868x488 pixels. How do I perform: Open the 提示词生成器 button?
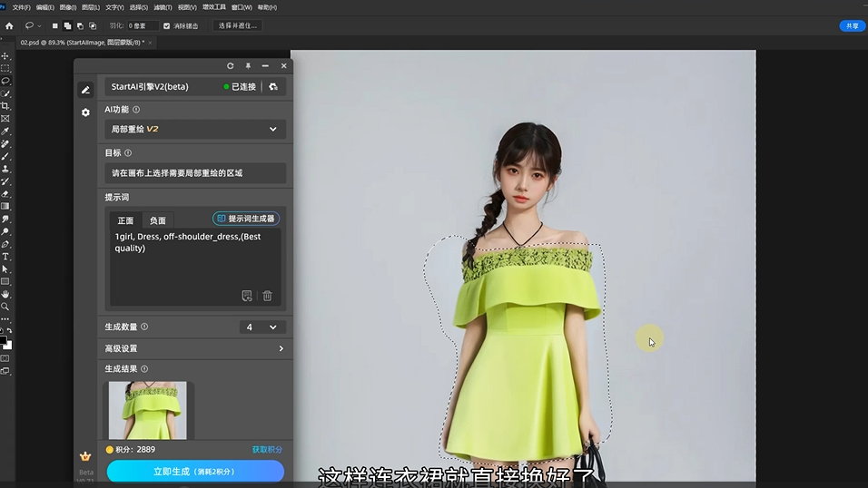(x=246, y=219)
